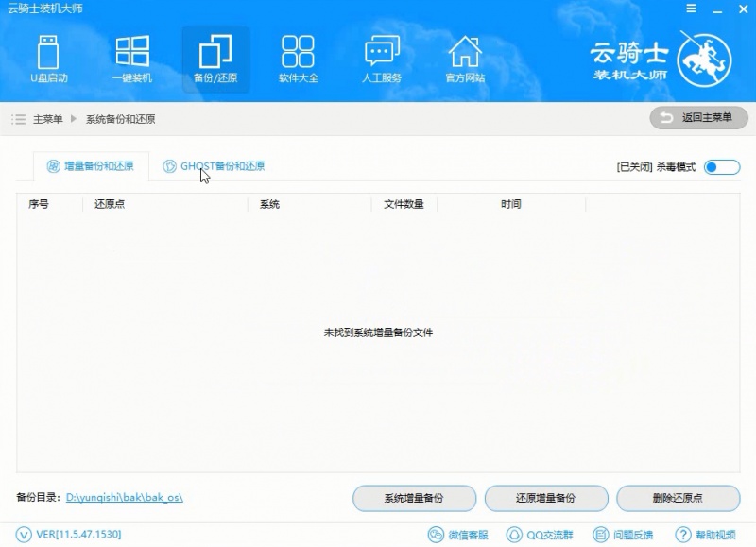This screenshot has height=547, width=756.
Task: Switch to the GHOST备份和还原 tab
Action: pyautogui.click(x=215, y=166)
